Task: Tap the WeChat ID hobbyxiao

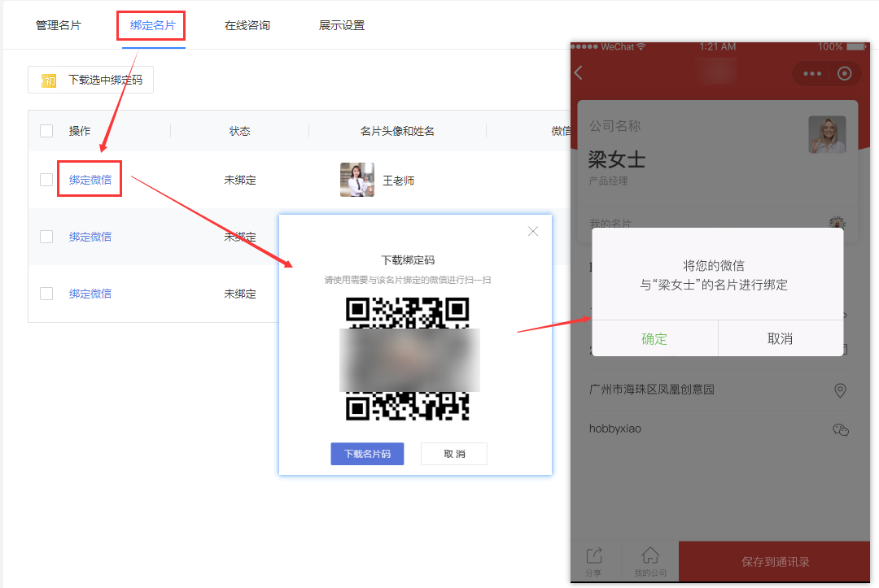Action: coord(615,429)
